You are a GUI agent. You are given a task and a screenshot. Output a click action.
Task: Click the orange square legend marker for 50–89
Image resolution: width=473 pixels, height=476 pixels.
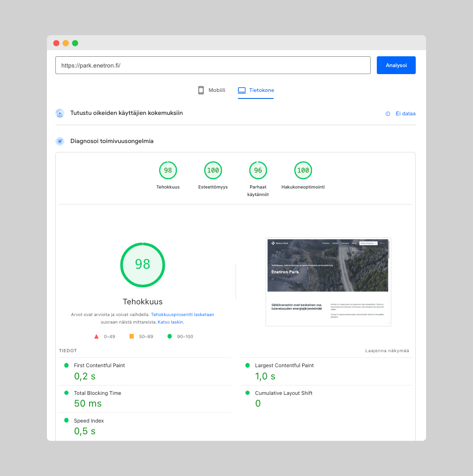(x=132, y=336)
